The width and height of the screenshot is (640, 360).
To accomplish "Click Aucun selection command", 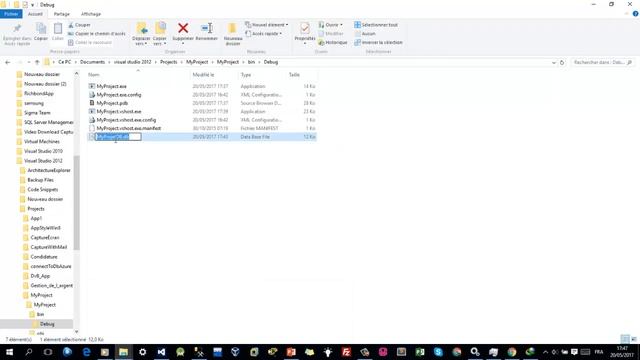I will pyautogui.click(x=365, y=33).
